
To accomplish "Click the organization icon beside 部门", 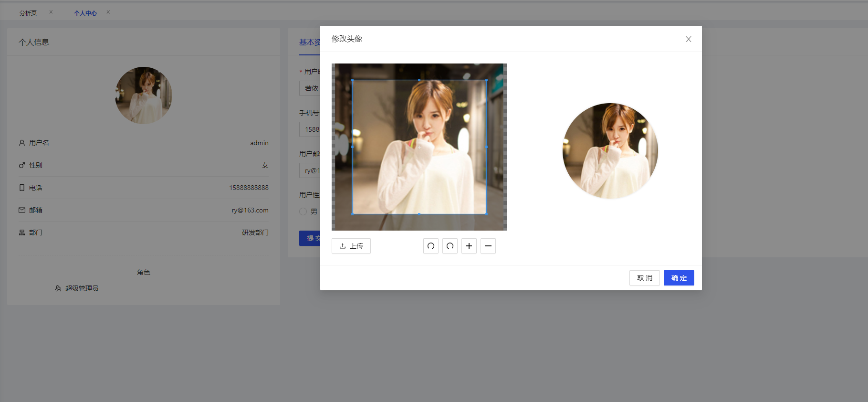I will coord(22,233).
